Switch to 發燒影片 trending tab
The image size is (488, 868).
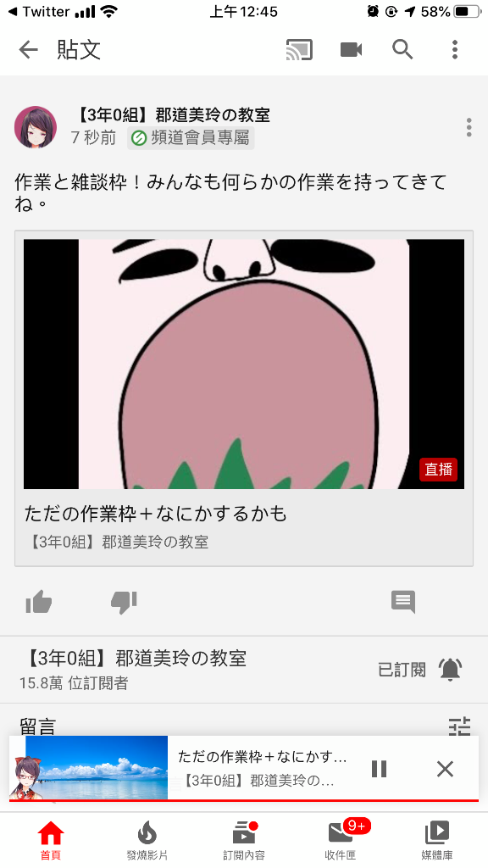[x=147, y=840]
